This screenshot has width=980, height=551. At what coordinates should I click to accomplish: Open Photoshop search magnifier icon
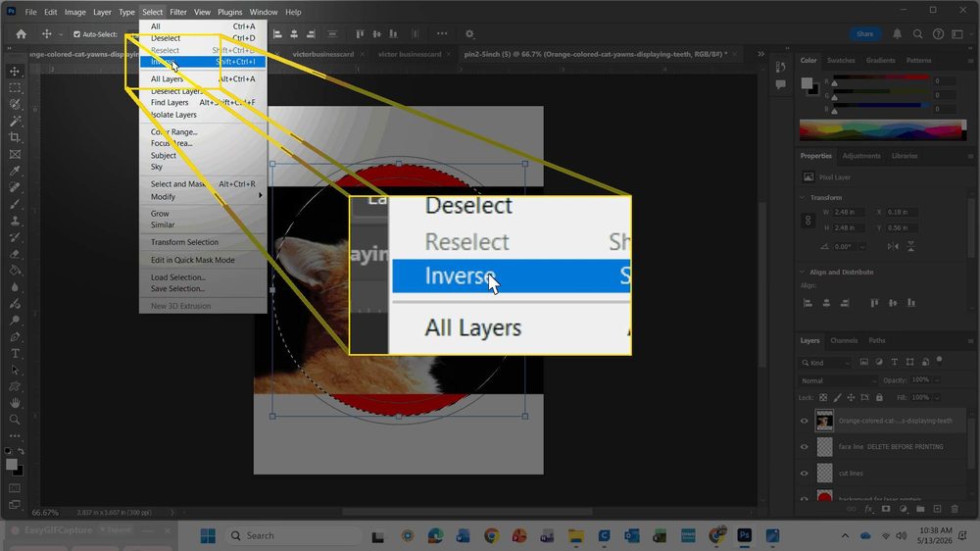[x=917, y=34]
